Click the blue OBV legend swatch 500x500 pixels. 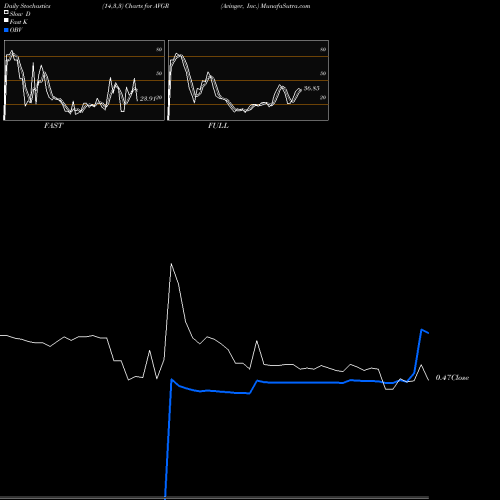tap(6, 30)
